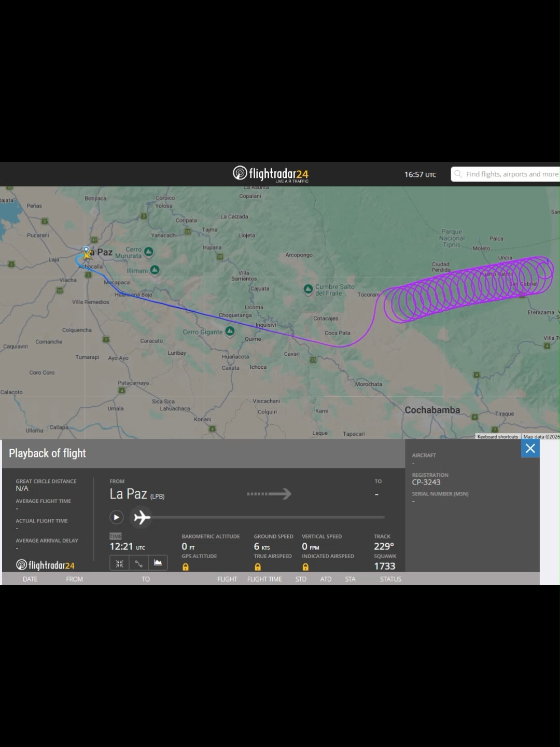Image resolution: width=560 pixels, height=747 pixels.
Task: Click the Great Circle Distance N/A value
Action: (22, 489)
